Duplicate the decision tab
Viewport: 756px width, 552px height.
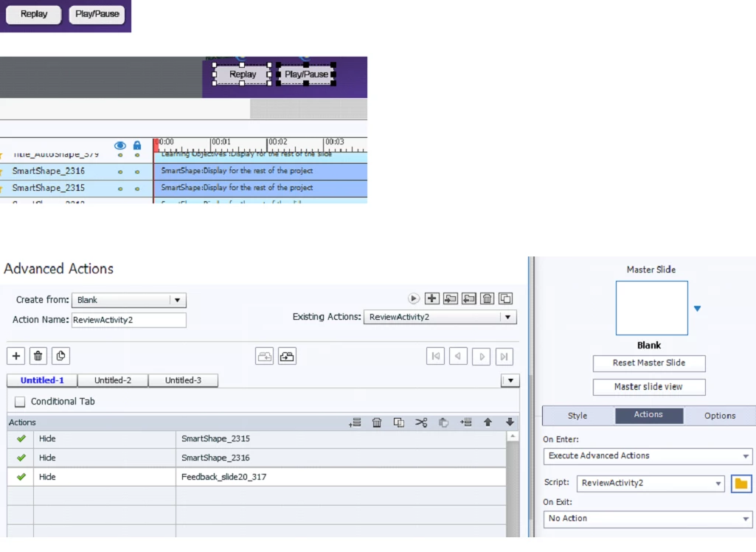click(60, 356)
